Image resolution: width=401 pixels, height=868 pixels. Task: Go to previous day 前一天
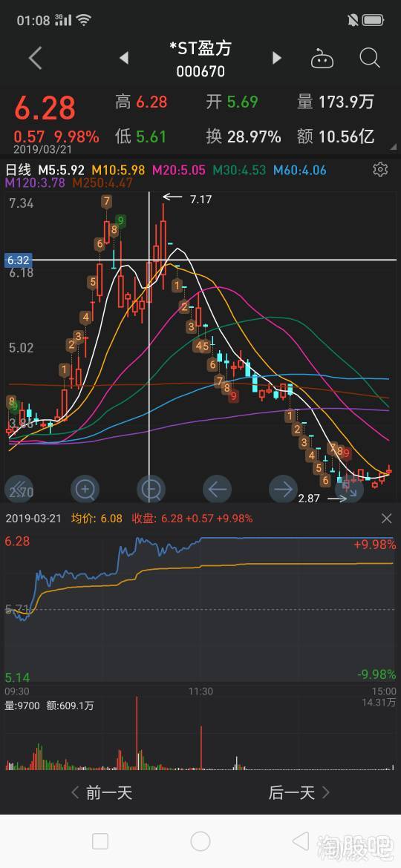click(102, 793)
